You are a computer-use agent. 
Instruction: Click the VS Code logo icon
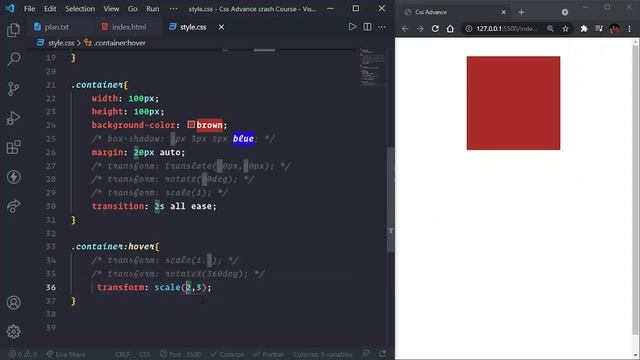[10, 8]
